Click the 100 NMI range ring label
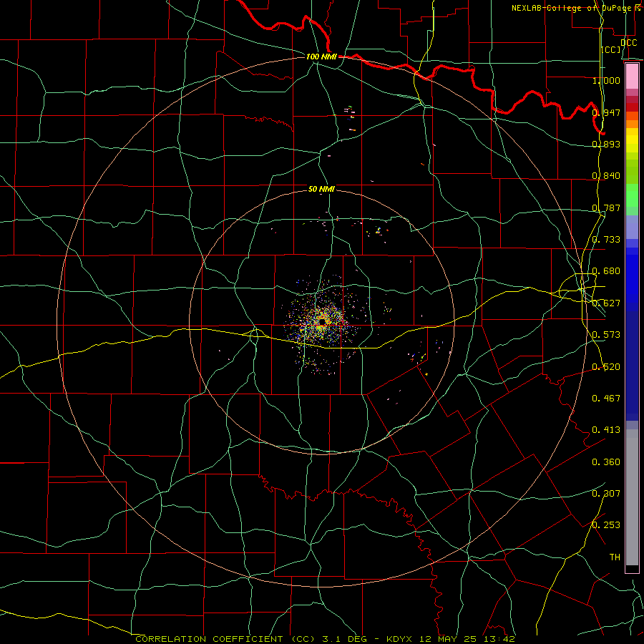The height and width of the screenshot is (644, 644). click(321, 57)
